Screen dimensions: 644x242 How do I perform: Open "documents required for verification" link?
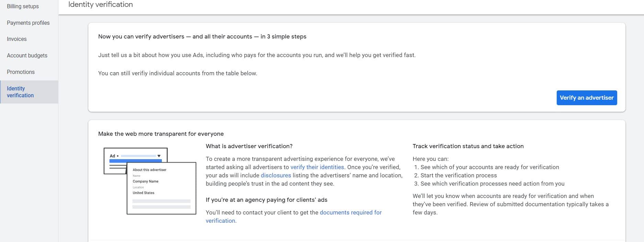tap(351, 212)
